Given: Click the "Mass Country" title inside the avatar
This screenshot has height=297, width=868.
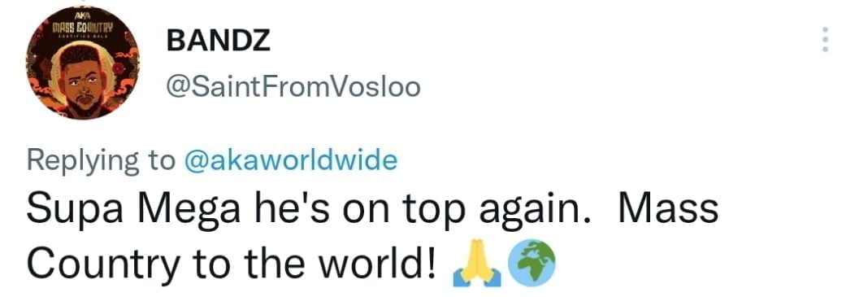Looking at the screenshot, I should coord(82,27).
